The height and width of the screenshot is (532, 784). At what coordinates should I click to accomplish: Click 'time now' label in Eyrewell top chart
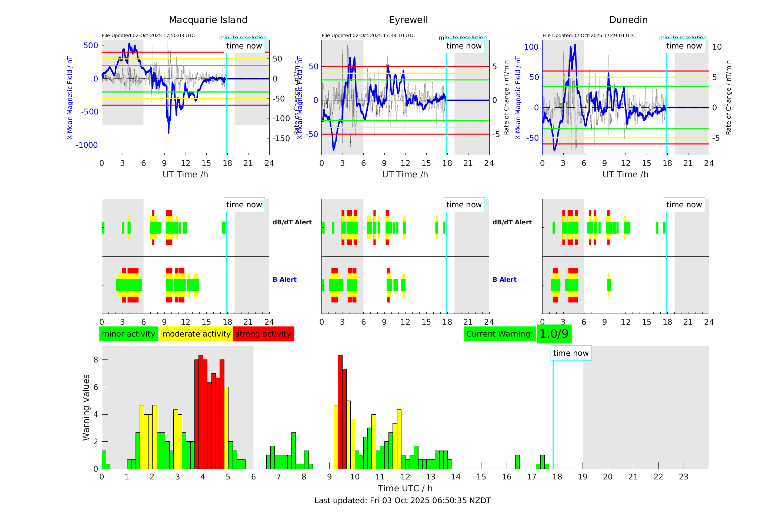[x=464, y=46]
